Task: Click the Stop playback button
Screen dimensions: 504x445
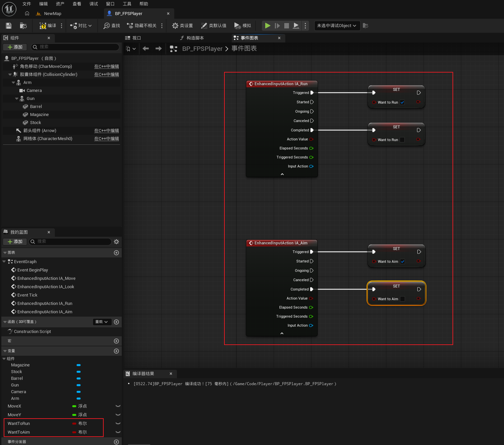Action: pos(287,26)
